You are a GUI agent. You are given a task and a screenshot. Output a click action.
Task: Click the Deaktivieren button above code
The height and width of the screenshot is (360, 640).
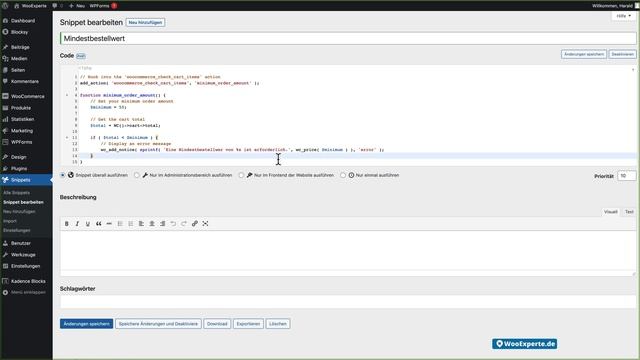[x=622, y=54]
